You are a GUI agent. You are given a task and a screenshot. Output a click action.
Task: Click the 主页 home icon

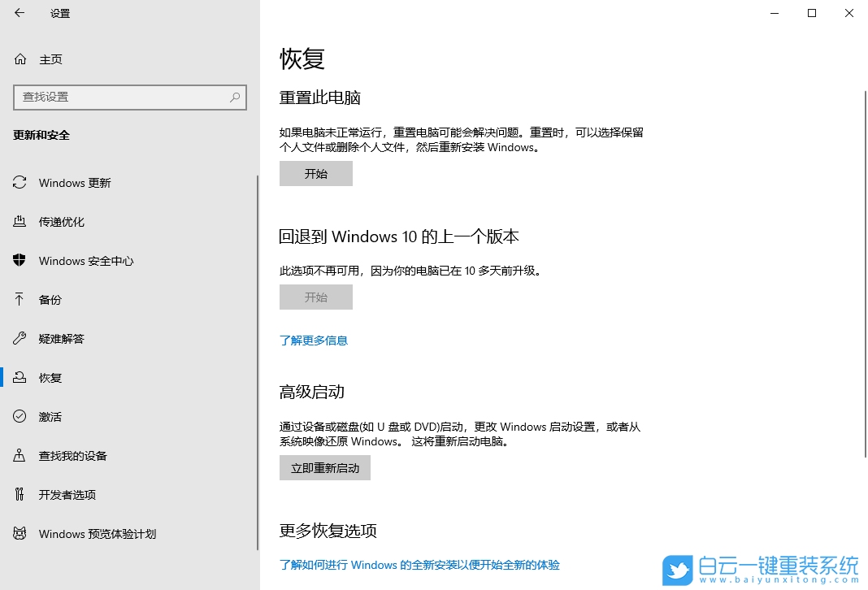[x=19, y=59]
